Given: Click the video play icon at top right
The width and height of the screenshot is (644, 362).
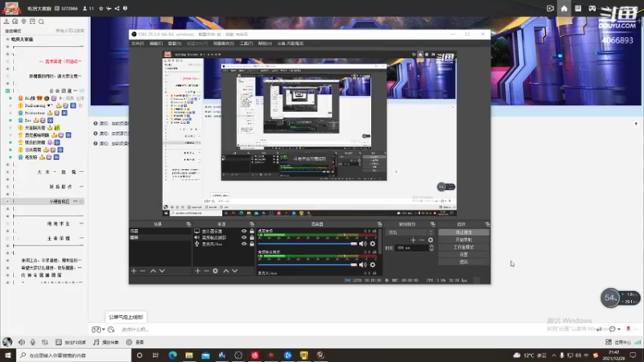Looking at the screenshot, I should [x=551, y=8].
